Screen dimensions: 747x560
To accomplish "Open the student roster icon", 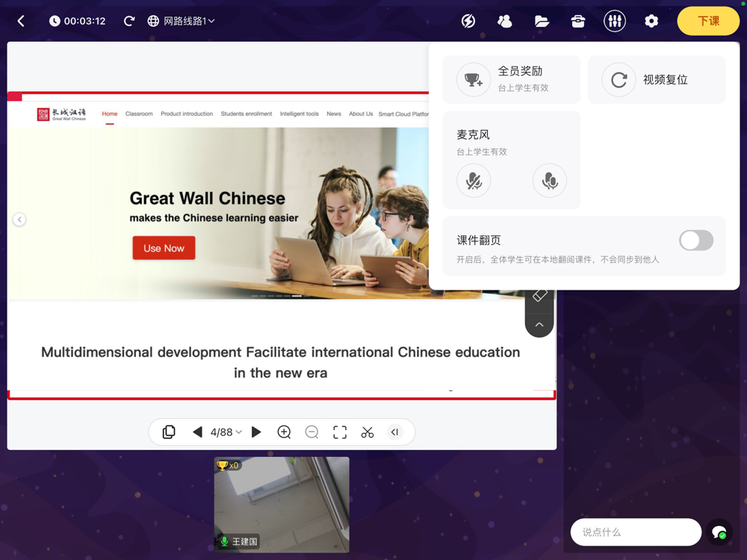I will pos(505,21).
